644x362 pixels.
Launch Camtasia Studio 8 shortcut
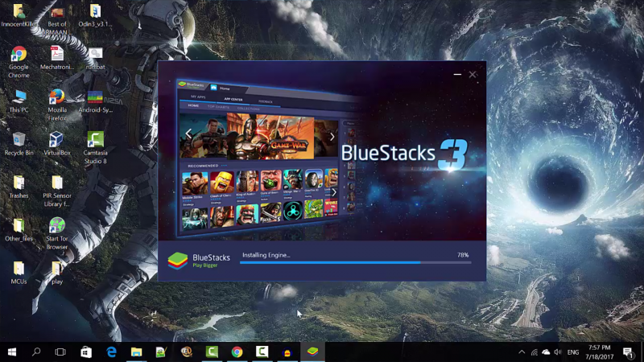tap(95, 148)
